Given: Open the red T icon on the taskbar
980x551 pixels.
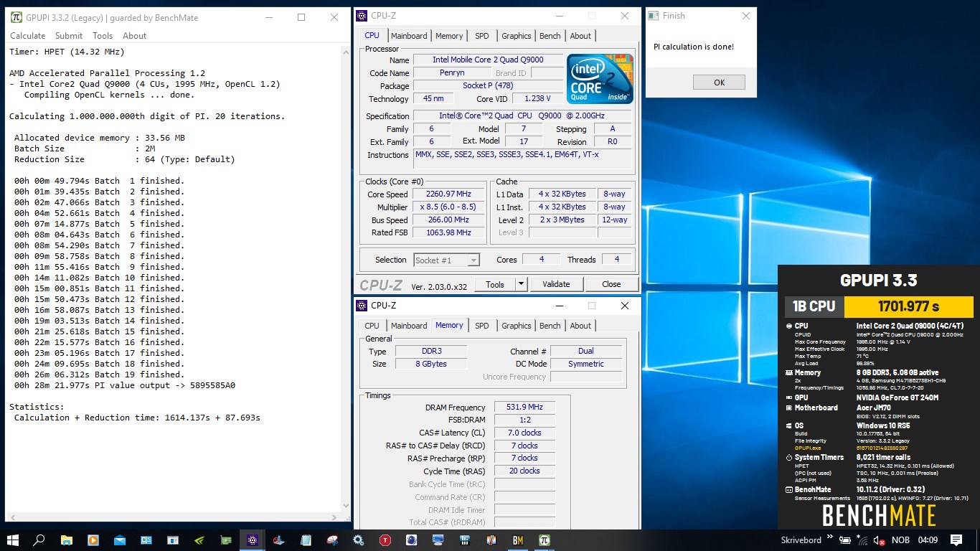Looking at the screenshot, I should [385, 540].
